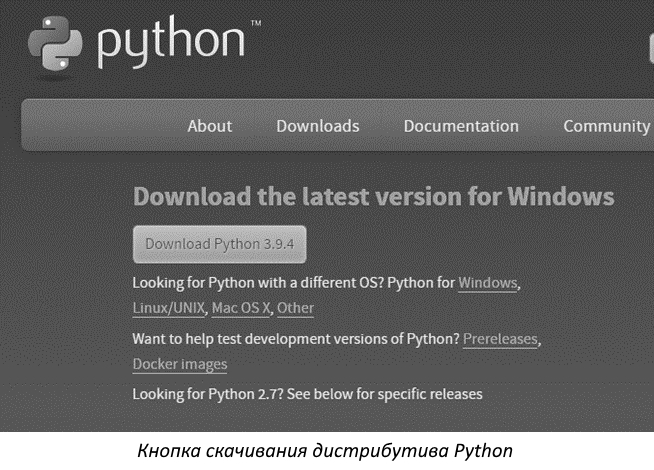This screenshot has height=470, width=654.
Task: Go to the Documentation menu
Action: (461, 126)
